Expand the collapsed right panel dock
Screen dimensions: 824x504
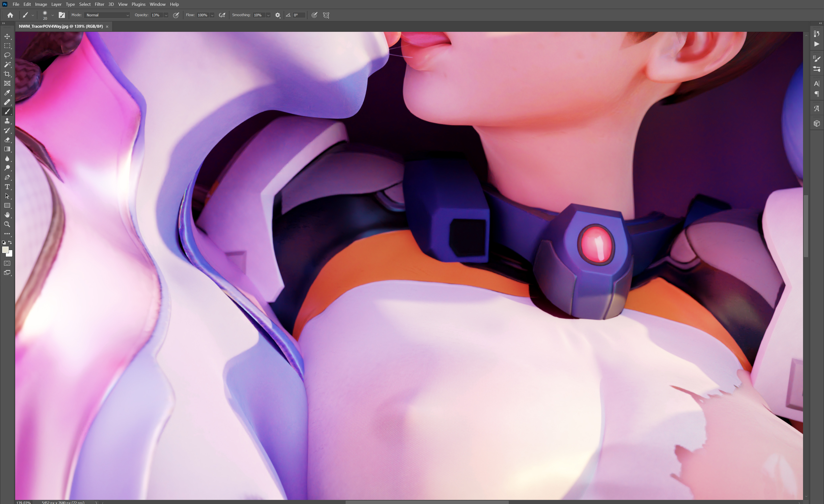tap(820, 23)
